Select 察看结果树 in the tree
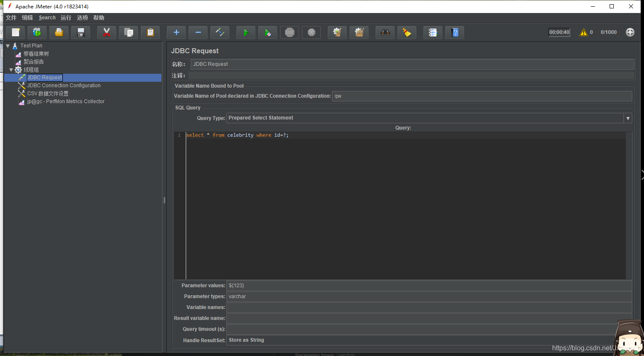644x356 pixels. (x=36, y=54)
